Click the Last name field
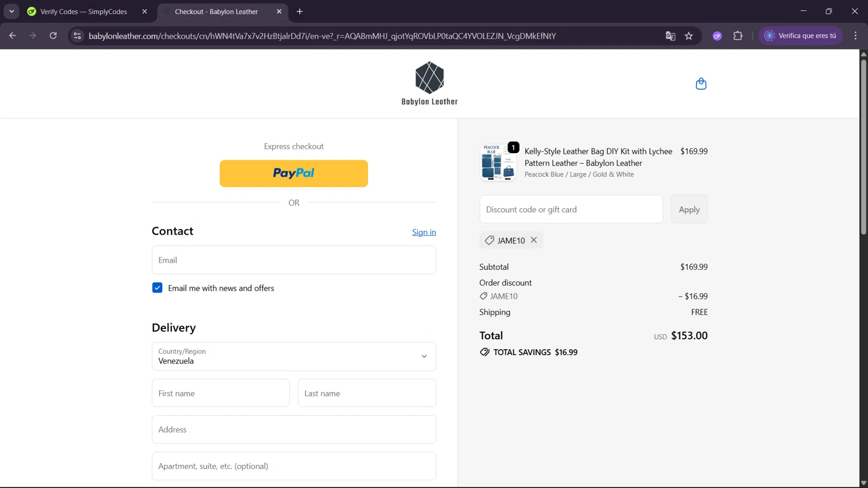This screenshot has height=488, width=868. (367, 393)
